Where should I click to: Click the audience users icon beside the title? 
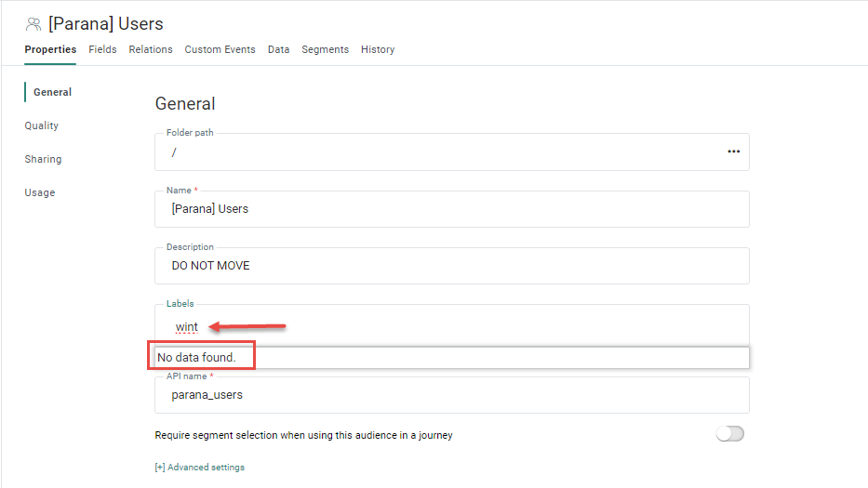(x=33, y=24)
